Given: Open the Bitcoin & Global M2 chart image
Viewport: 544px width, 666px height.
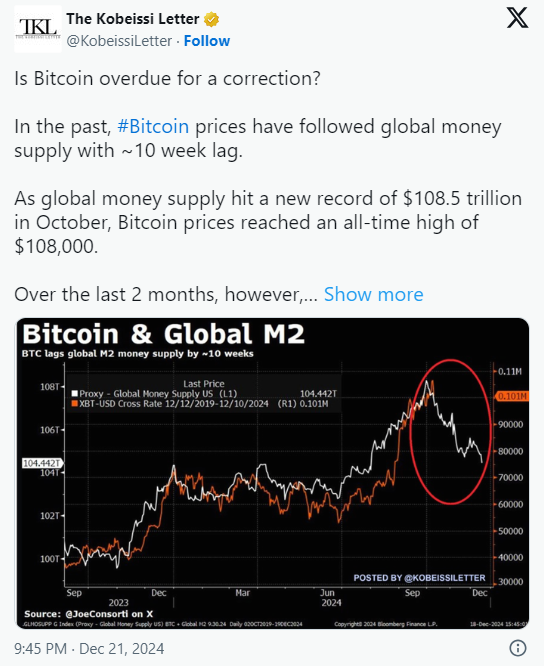Looking at the screenshot, I should (x=272, y=473).
